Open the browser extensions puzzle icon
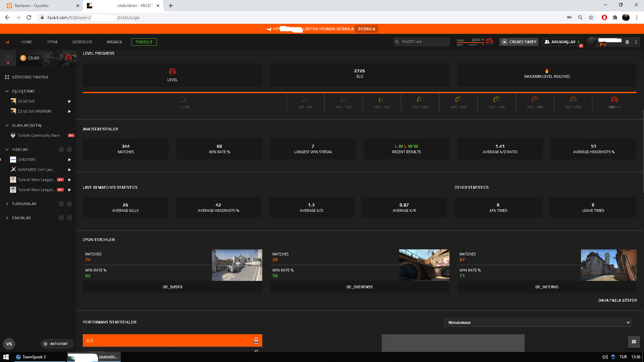Viewport: 644px width, 362px height. pyautogui.click(x=615, y=17)
